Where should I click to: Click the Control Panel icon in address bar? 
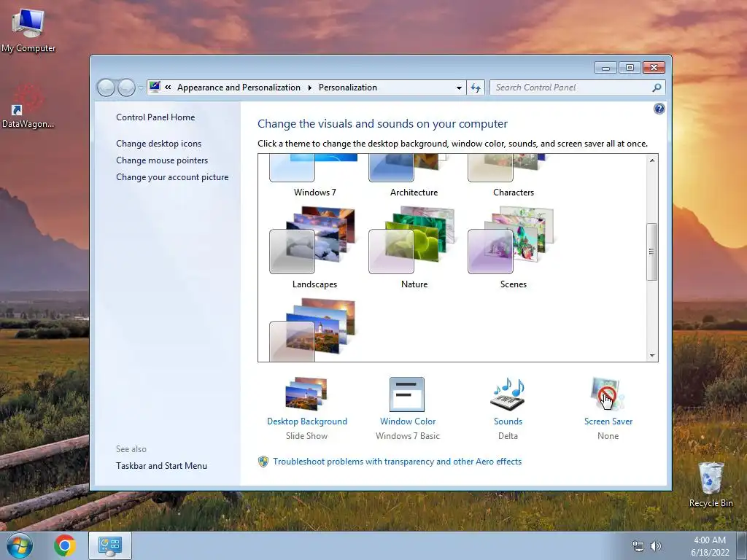click(155, 87)
